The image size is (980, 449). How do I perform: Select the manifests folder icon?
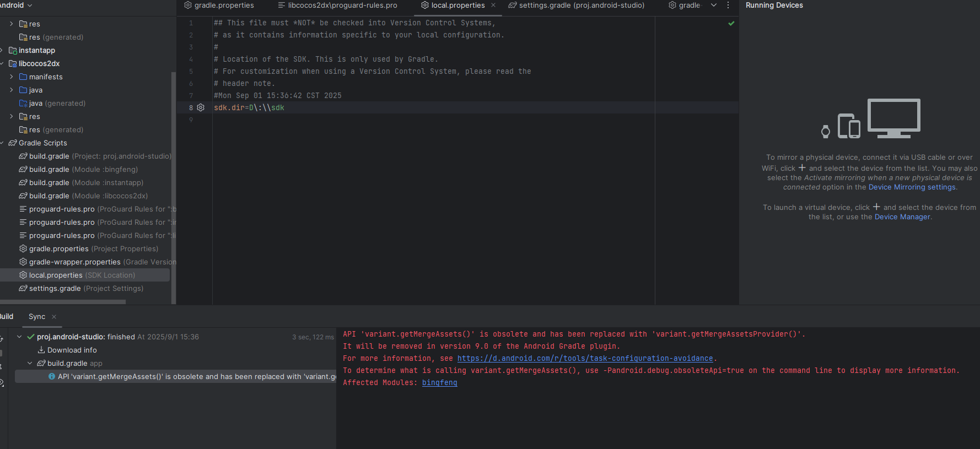(x=23, y=77)
